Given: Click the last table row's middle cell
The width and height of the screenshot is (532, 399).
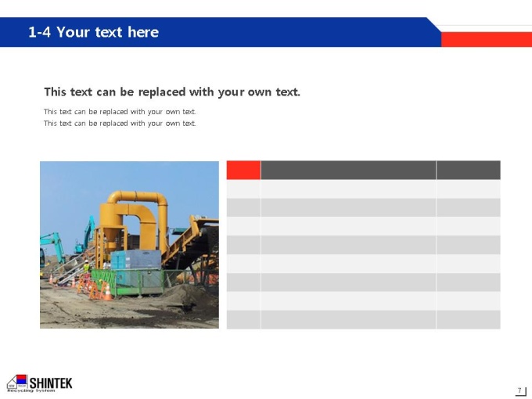Looking at the screenshot, I should pos(348,320).
